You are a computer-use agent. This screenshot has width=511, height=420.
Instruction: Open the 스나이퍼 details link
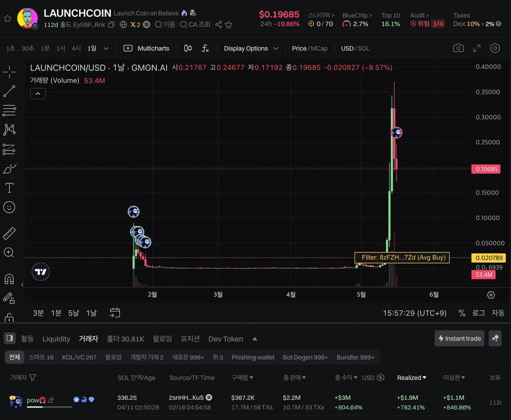click(x=321, y=15)
